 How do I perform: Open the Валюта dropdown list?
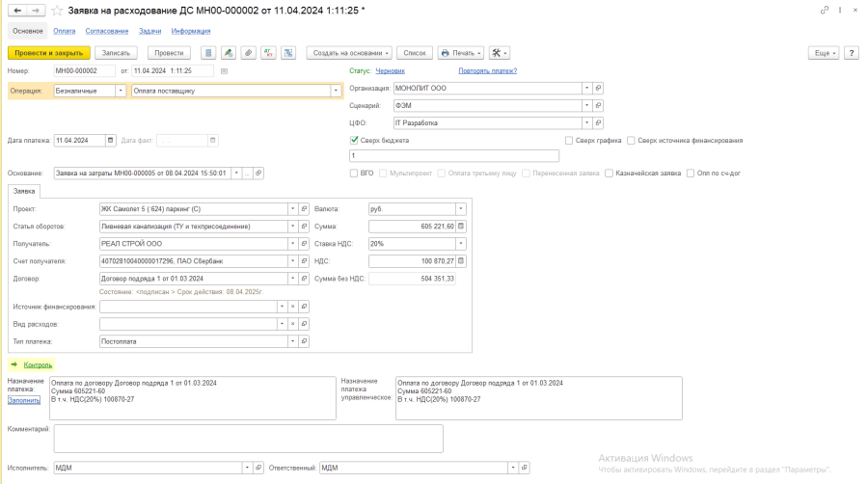(x=461, y=209)
